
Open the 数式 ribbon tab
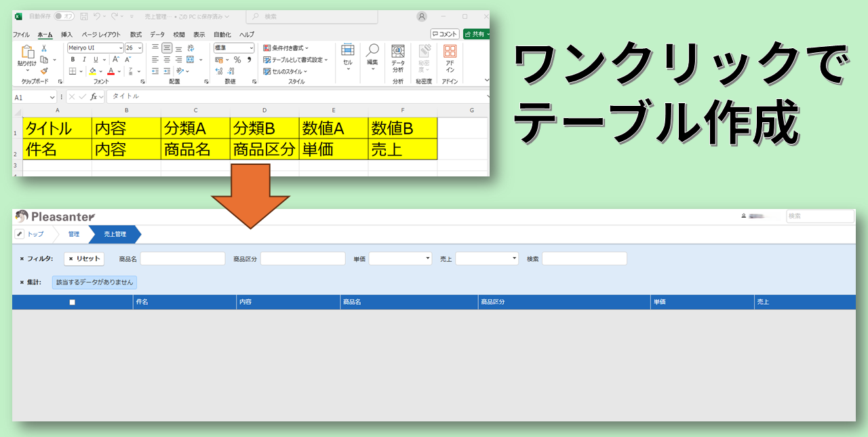click(x=136, y=35)
